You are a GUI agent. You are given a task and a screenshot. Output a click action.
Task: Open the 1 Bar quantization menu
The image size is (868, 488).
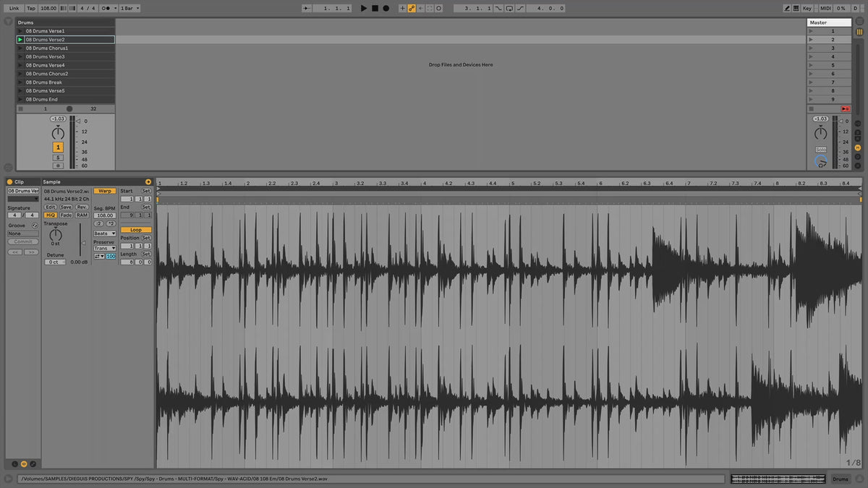[x=129, y=8]
